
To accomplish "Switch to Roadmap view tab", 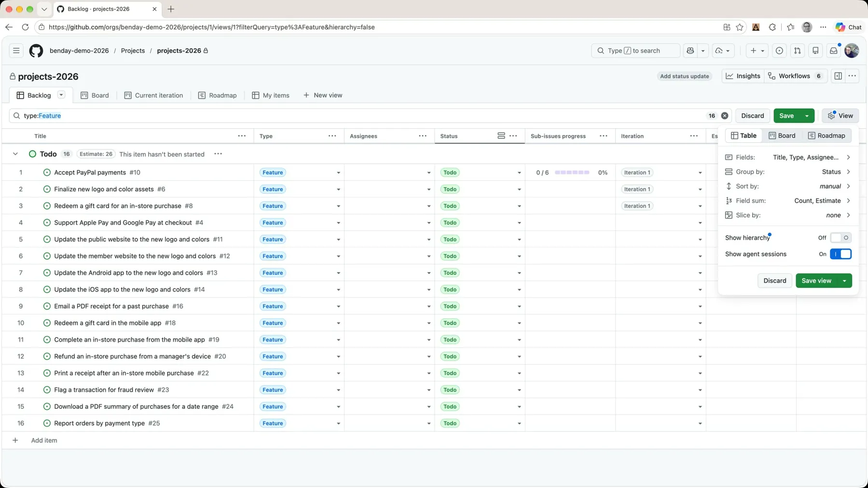I will [x=217, y=95].
